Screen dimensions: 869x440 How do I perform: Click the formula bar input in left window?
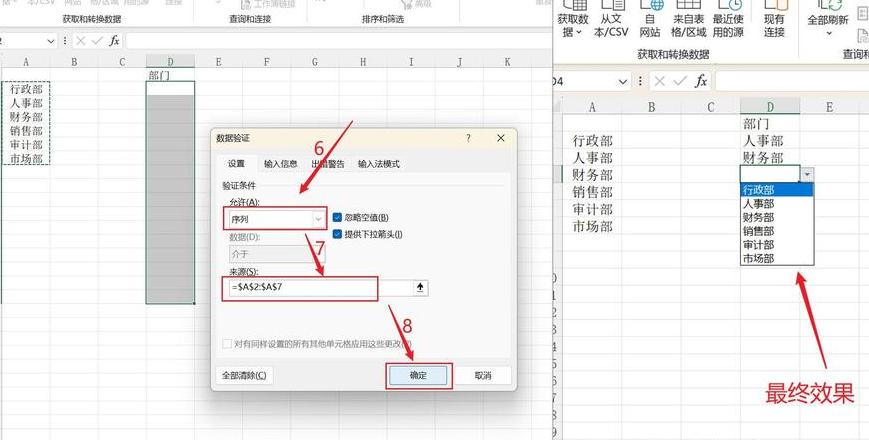pyautogui.click(x=338, y=41)
